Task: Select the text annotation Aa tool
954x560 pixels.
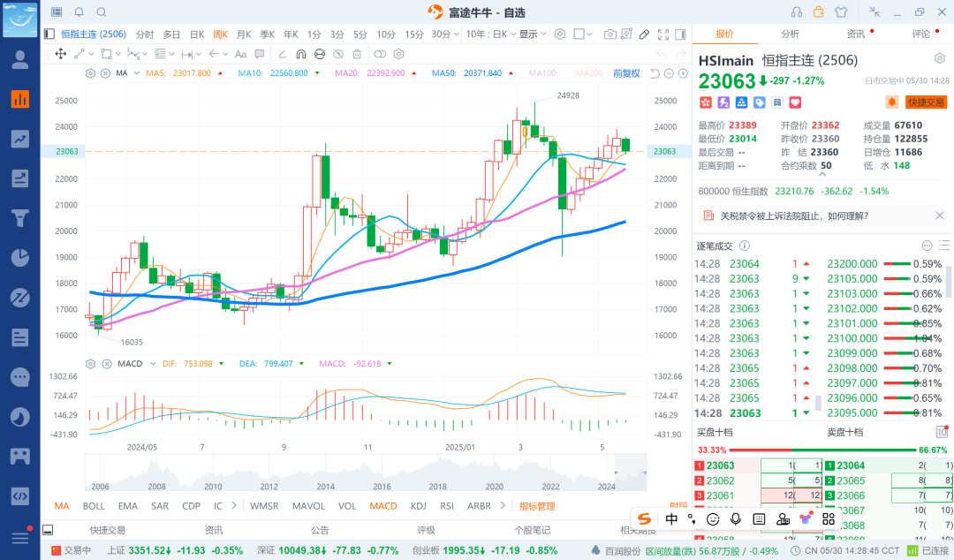Action: 240,54
